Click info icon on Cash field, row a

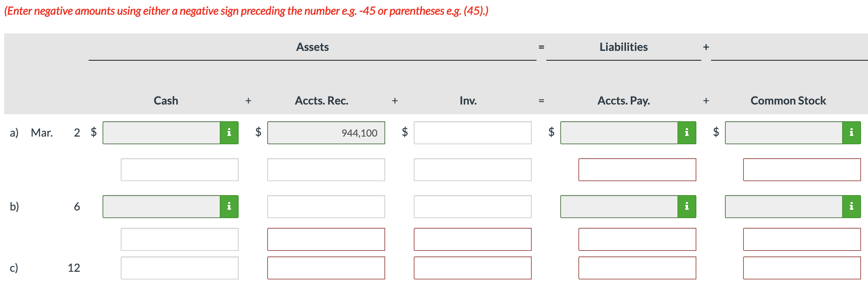click(229, 133)
